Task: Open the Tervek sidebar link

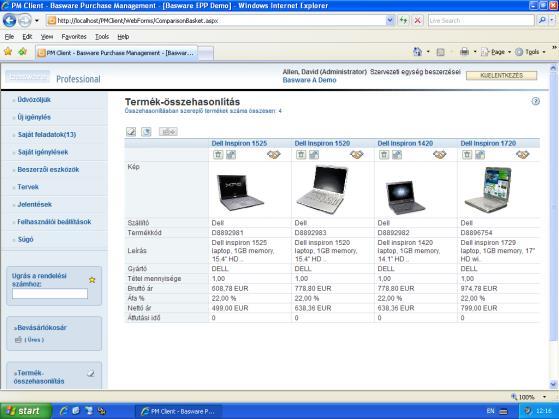Action: 28,187
